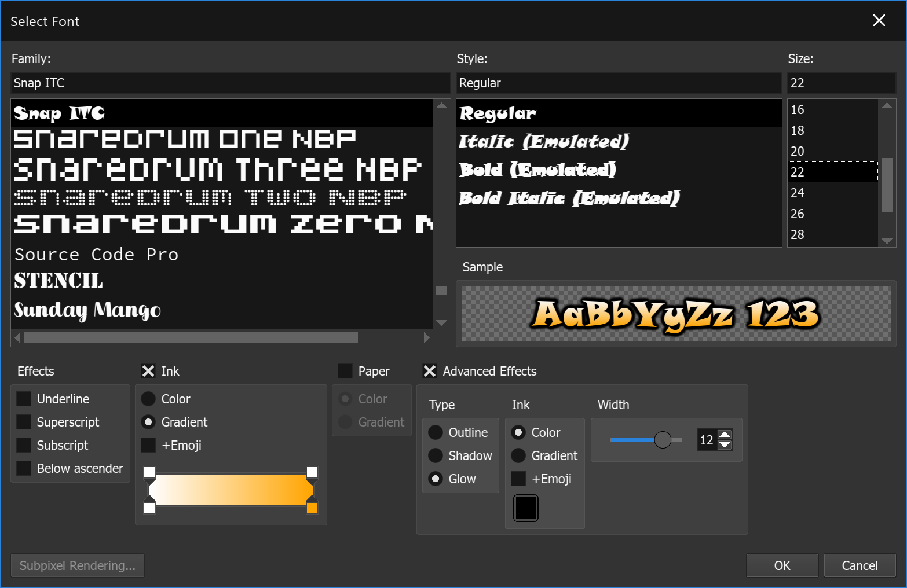Select Sunday Mango font family

click(222, 311)
